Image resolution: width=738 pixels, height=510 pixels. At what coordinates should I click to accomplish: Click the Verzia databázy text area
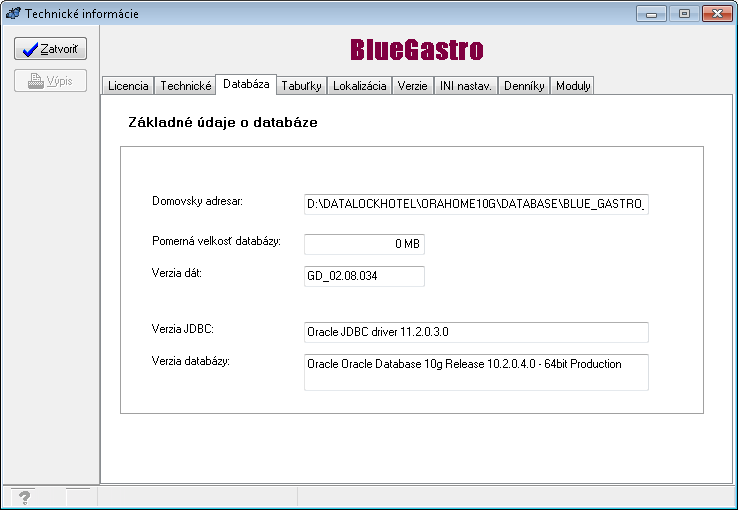[x=476, y=372]
